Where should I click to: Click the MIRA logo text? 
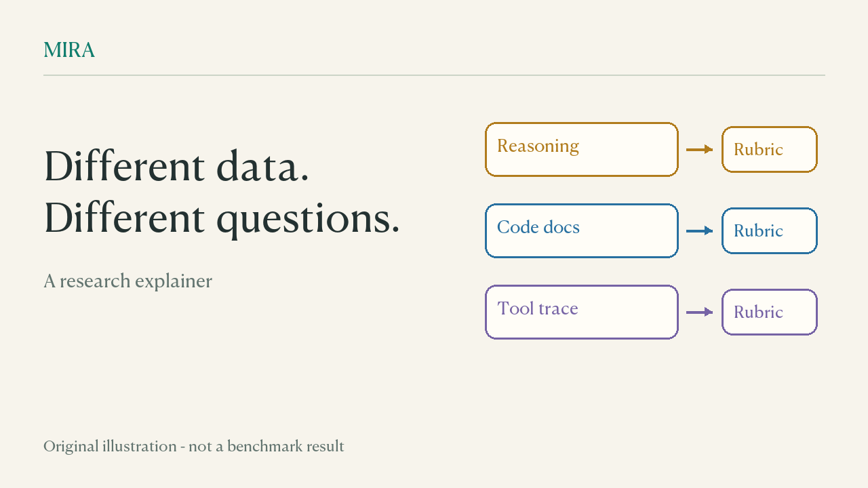[69, 50]
